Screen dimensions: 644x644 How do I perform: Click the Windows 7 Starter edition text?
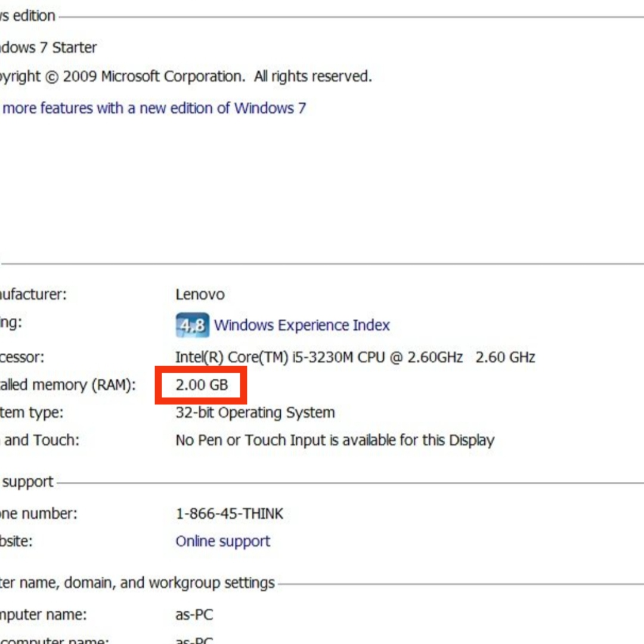(48, 48)
